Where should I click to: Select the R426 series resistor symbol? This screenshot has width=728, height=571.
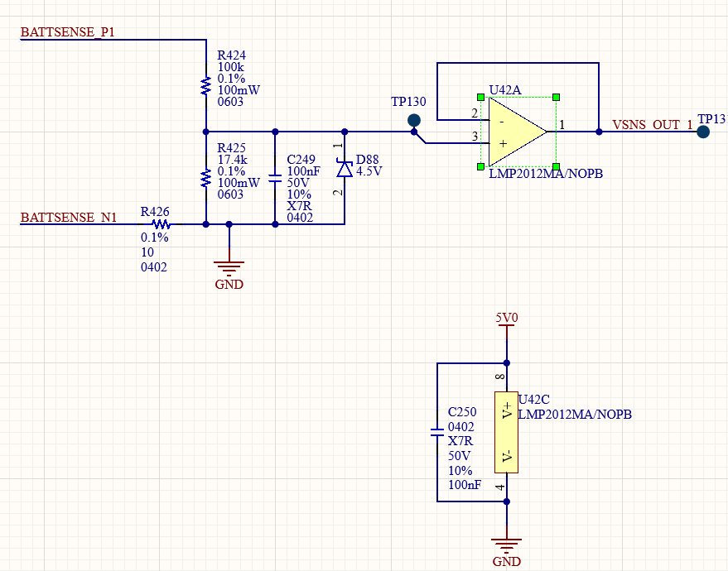(x=162, y=224)
